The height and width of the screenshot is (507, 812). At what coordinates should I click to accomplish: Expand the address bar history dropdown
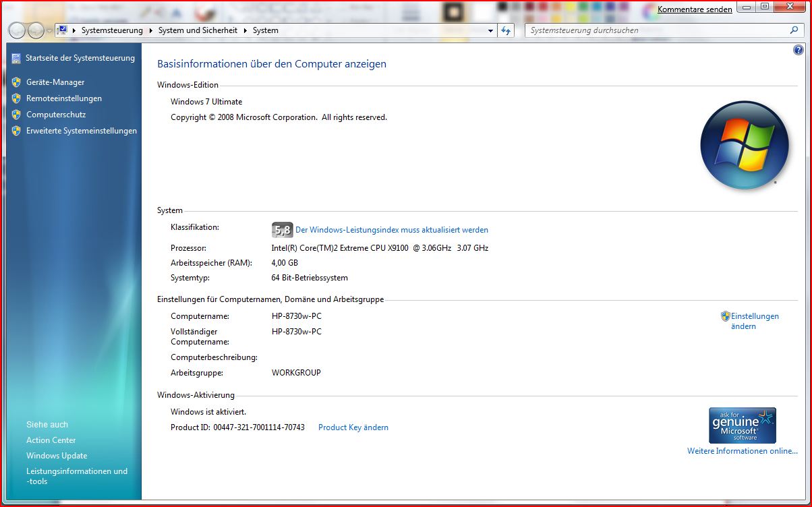coord(490,30)
